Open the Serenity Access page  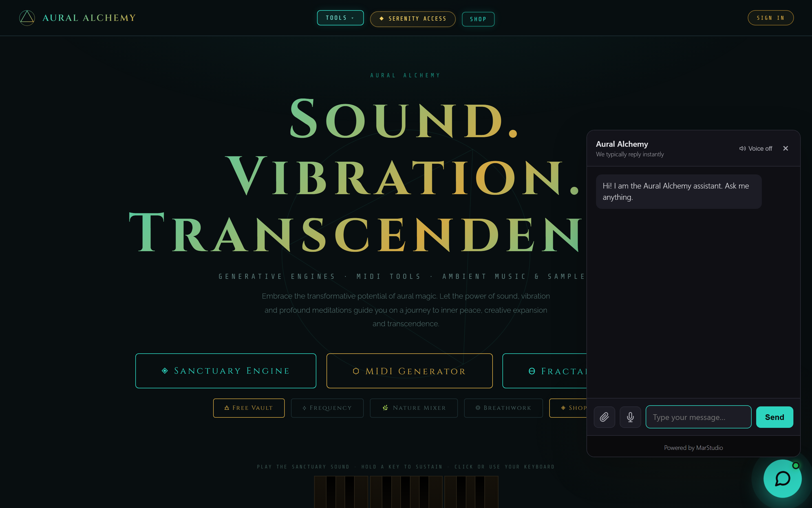(413, 19)
